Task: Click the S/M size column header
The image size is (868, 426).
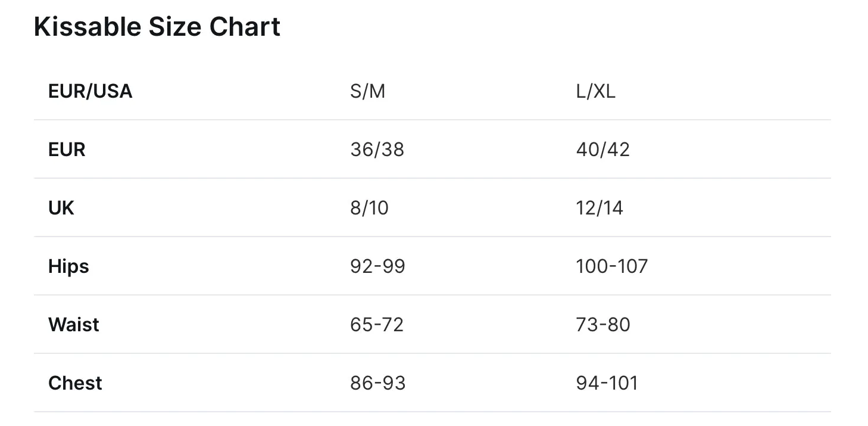Action: pyautogui.click(x=367, y=91)
